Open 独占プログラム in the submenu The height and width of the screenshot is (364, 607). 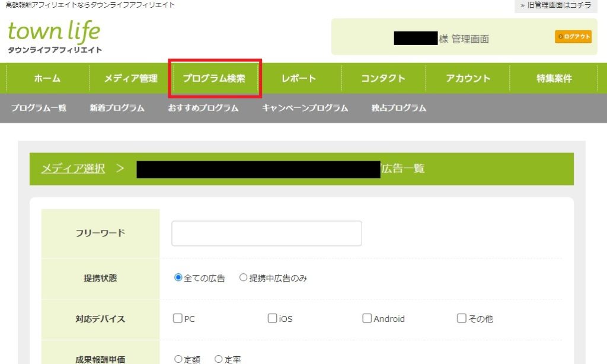point(399,108)
